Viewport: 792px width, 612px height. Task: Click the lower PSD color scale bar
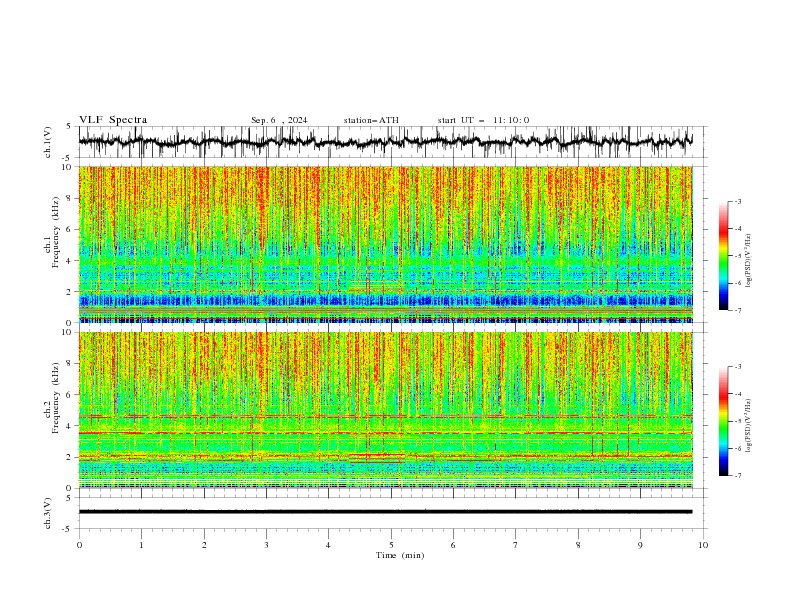[723, 421]
